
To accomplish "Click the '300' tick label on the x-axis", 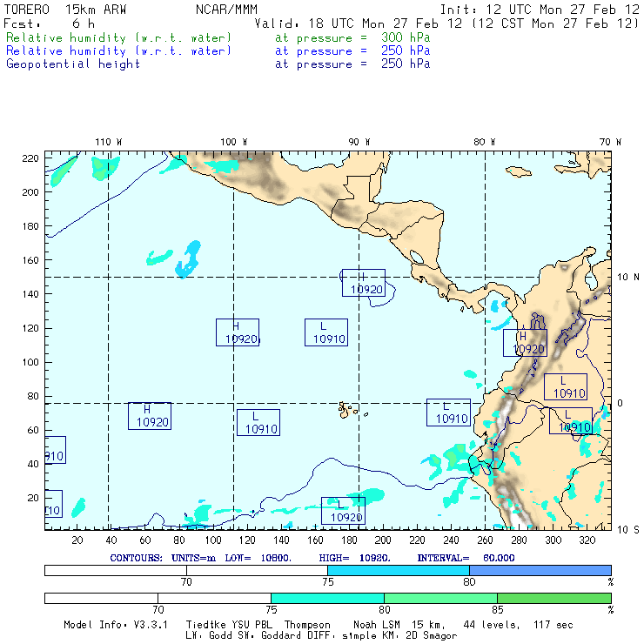I will 553,540.
